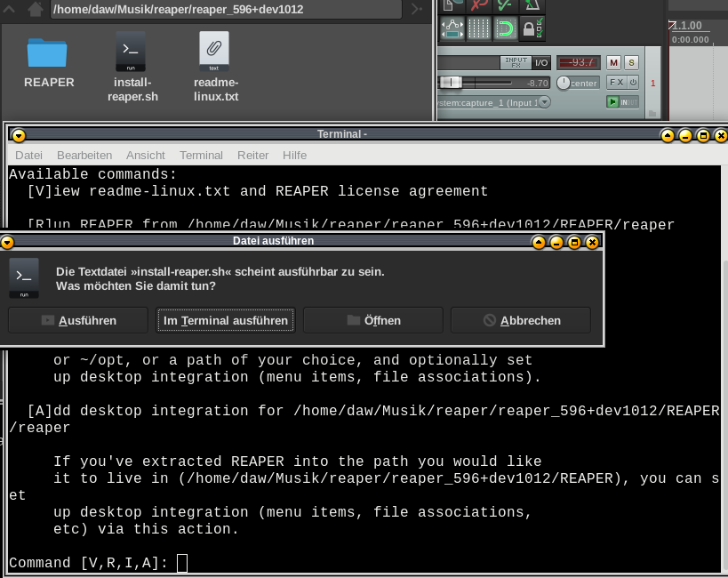The width and height of the screenshot is (728, 578).
Task: Click the file manager location path field
Action: [x=226, y=9]
